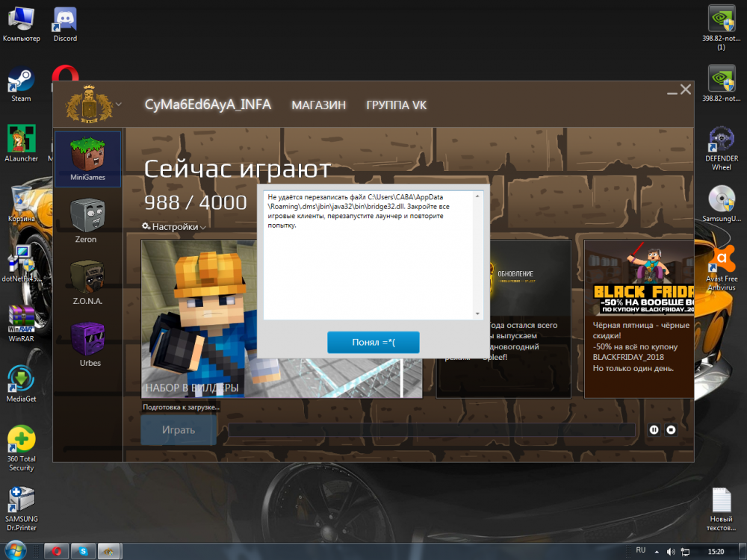This screenshot has height=560, width=747.
Task: Click the Windows Start button
Action: [x=14, y=551]
